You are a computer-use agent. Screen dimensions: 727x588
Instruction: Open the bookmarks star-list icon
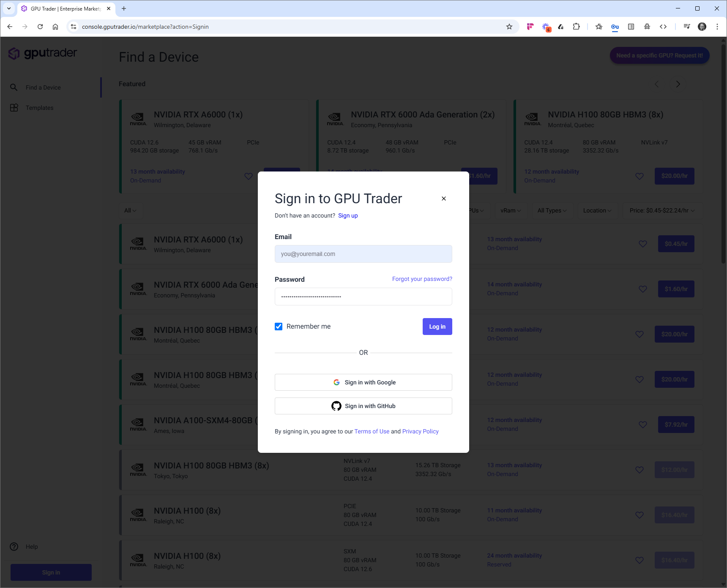coord(599,27)
